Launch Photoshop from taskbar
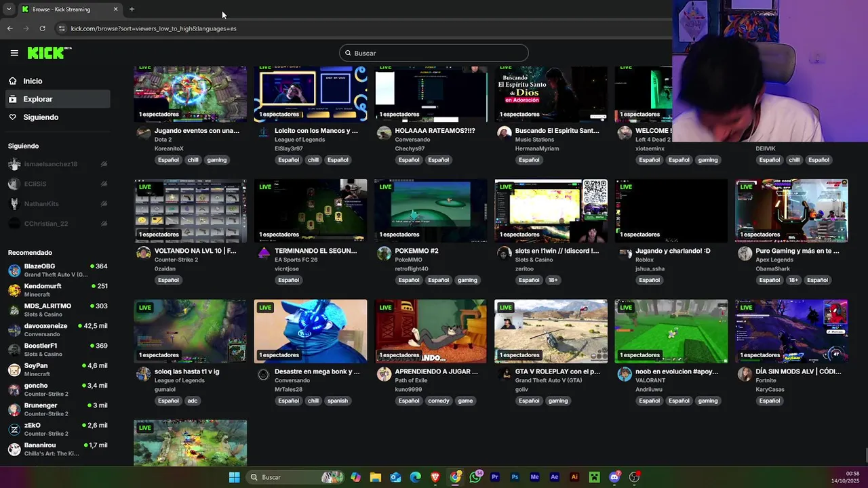 point(515,477)
